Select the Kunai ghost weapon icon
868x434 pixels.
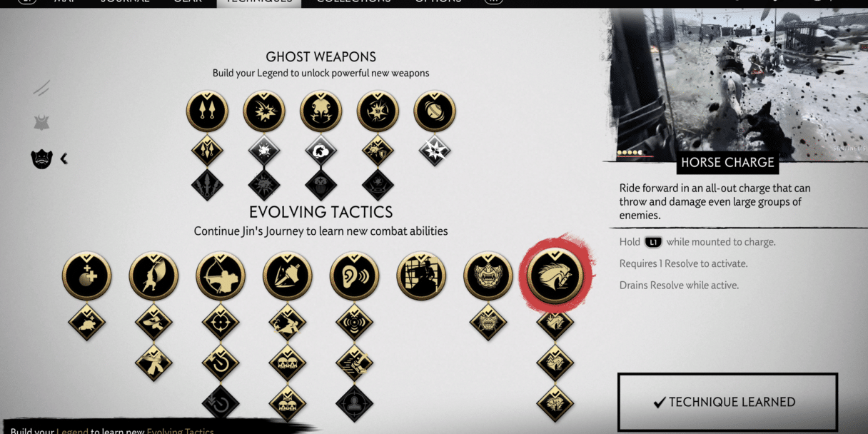pyautogui.click(x=207, y=111)
